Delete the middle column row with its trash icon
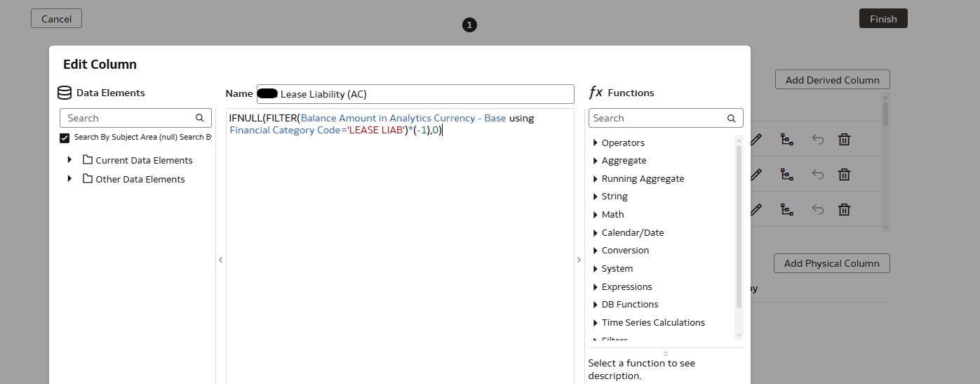This screenshot has height=384, width=980. point(845,174)
